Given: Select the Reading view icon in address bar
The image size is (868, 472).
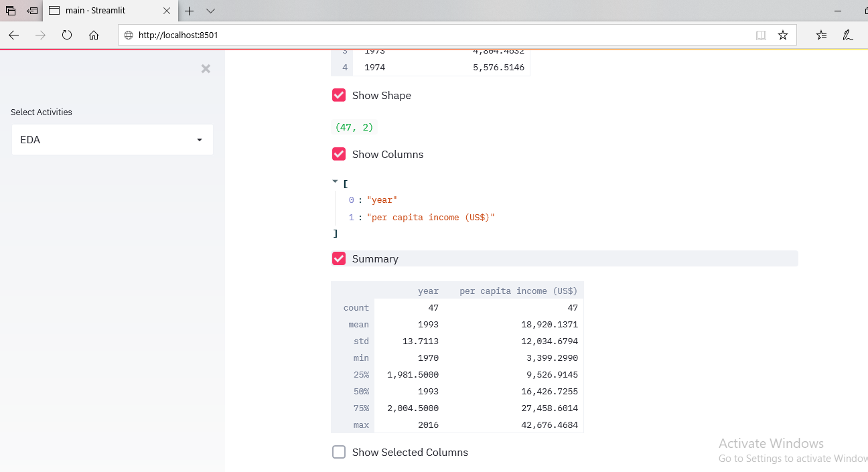Looking at the screenshot, I should (x=761, y=35).
